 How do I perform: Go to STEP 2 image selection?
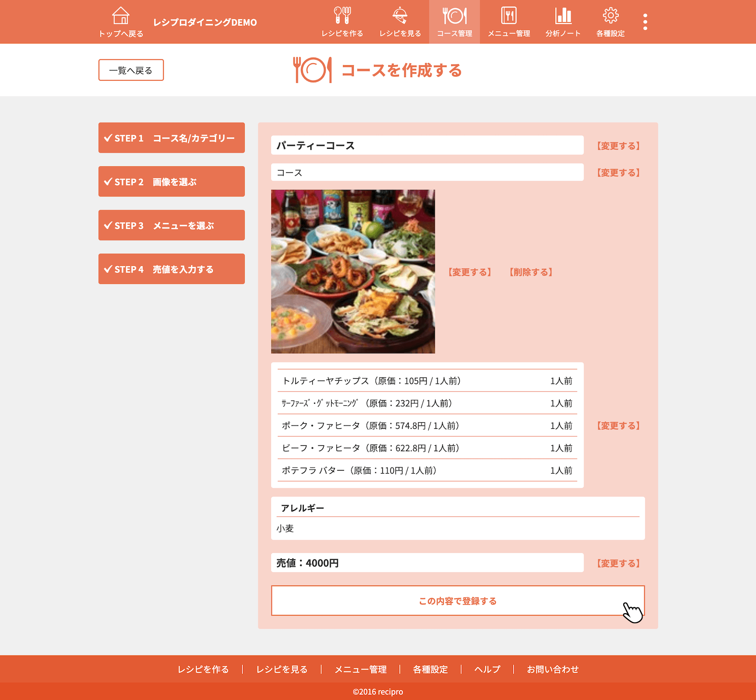pos(172,181)
